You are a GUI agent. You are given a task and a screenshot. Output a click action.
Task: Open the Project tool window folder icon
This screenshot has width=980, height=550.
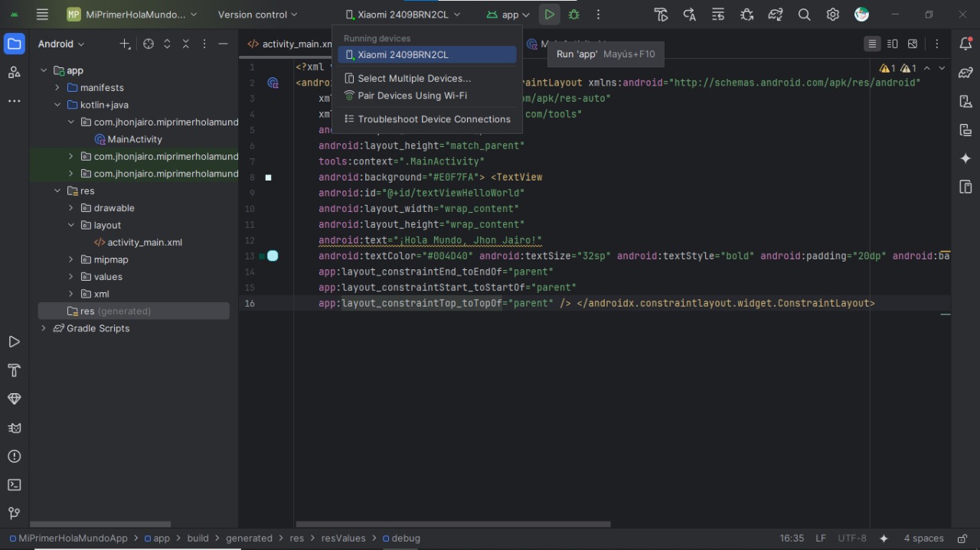(14, 44)
